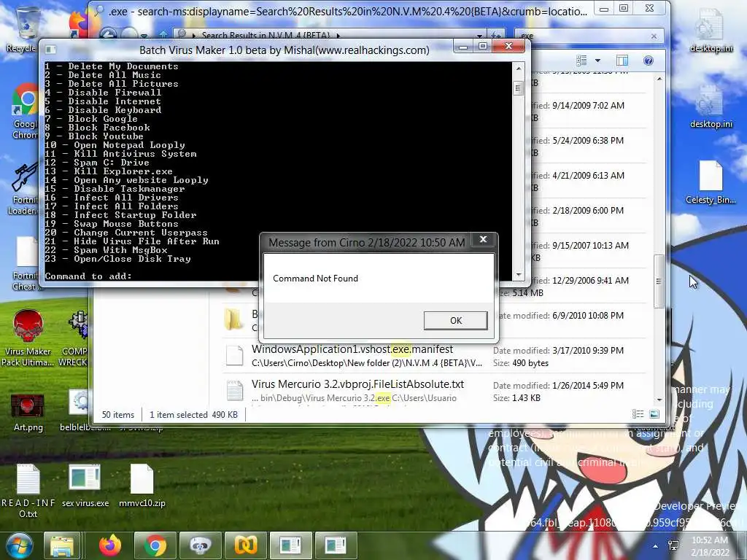Image resolution: width=747 pixels, height=560 pixels.
Task: Minimize the Batch Virus Maker window
Action: pyautogui.click(x=462, y=46)
